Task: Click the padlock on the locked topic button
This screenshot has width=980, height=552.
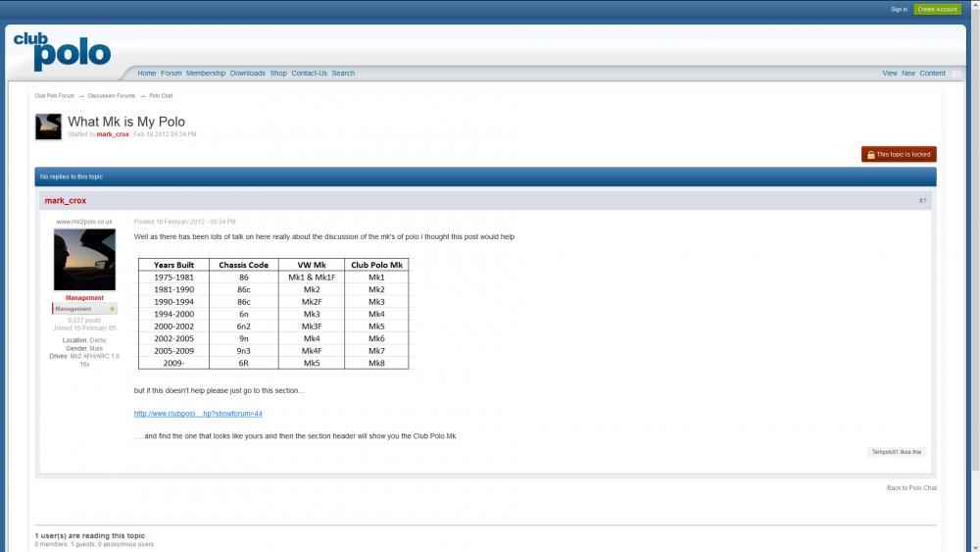Action: point(870,154)
